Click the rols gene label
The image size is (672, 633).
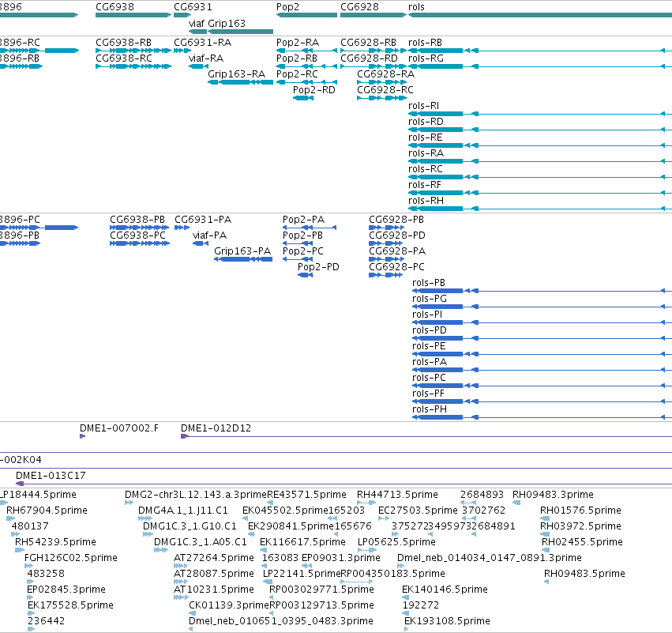point(416,7)
